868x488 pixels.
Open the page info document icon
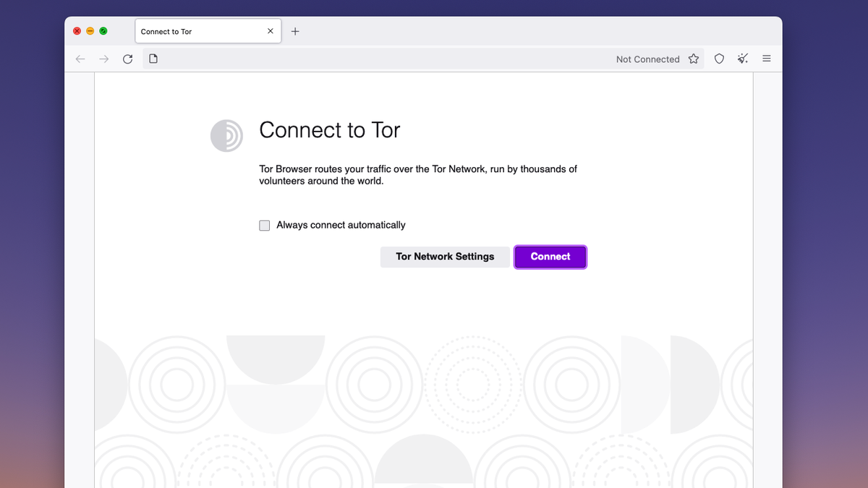(x=153, y=59)
